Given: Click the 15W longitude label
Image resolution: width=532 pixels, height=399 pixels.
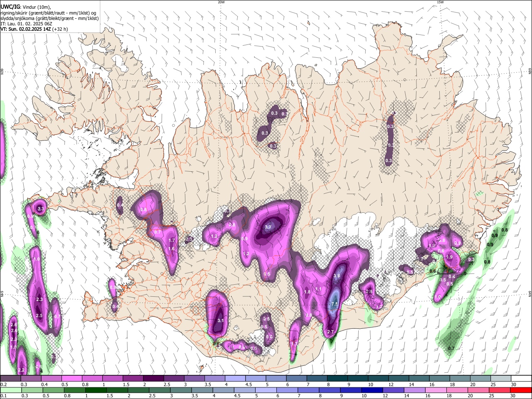Looking at the screenshot, I should (x=440, y=2).
